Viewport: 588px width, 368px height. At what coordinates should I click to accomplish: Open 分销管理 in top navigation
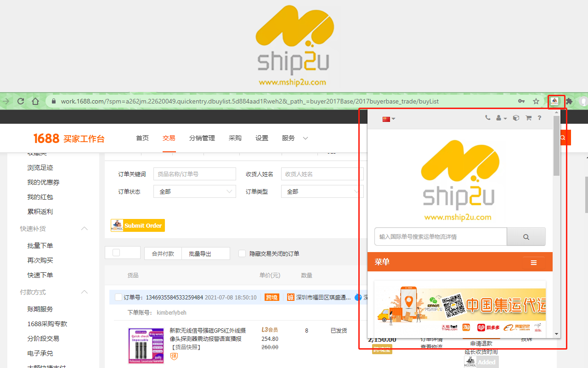click(202, 138)
